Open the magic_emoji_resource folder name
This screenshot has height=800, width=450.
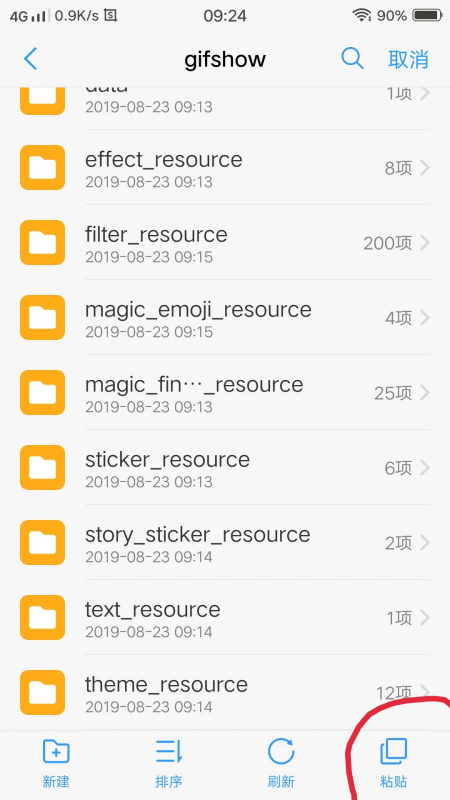198,310
